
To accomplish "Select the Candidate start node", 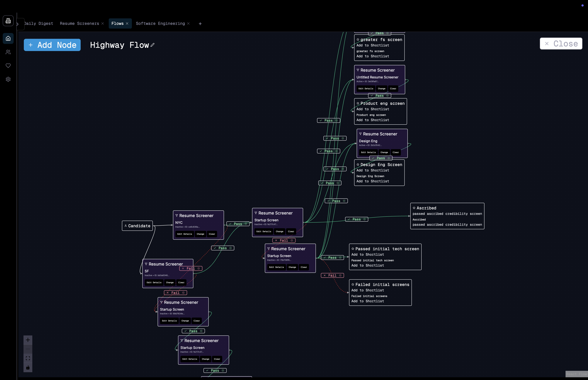I will [x=137, y=226].
